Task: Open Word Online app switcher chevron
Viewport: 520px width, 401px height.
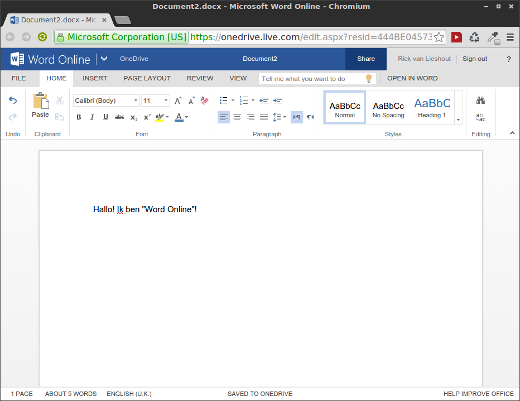Action: (x=104, y=59)
